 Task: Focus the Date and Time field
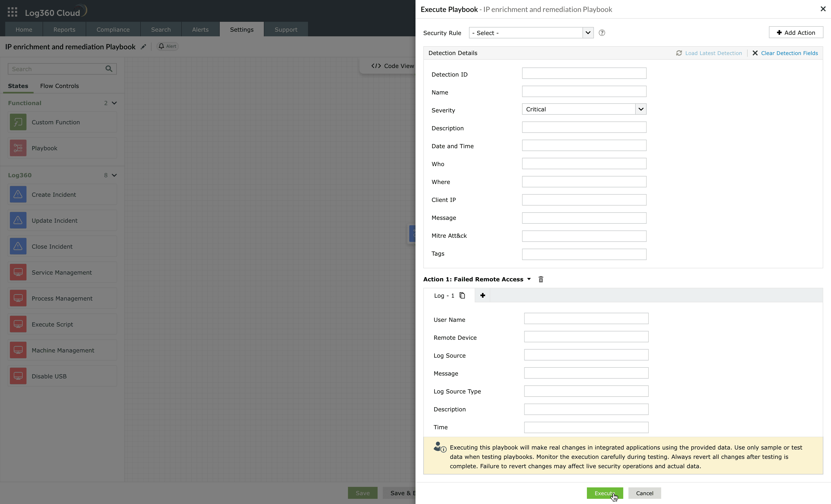584,145
